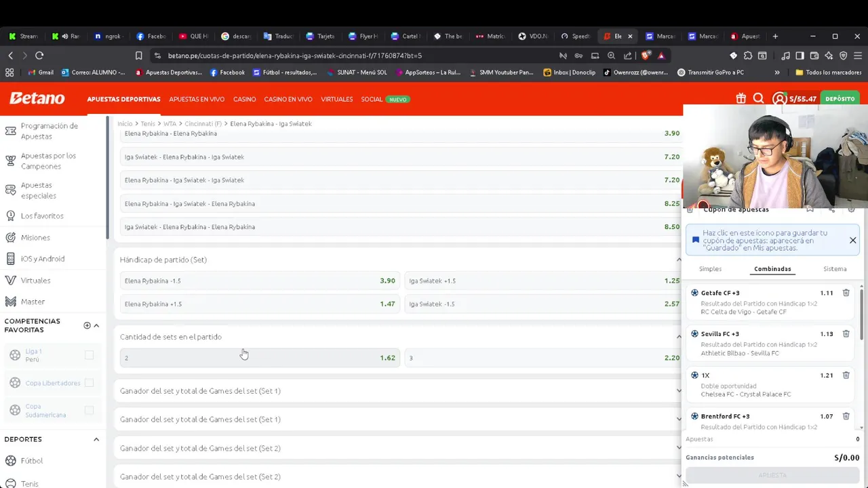Click the iOS y Android phone icon

[x=10, y=259]
